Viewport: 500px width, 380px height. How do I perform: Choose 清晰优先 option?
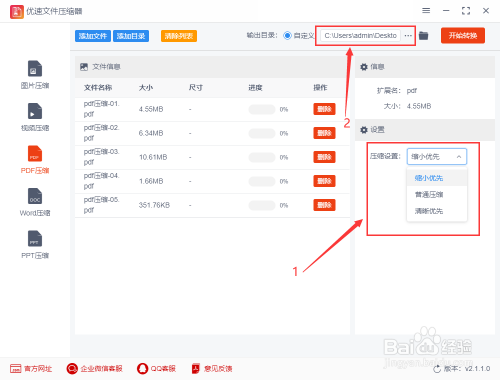tap(437, 211)
